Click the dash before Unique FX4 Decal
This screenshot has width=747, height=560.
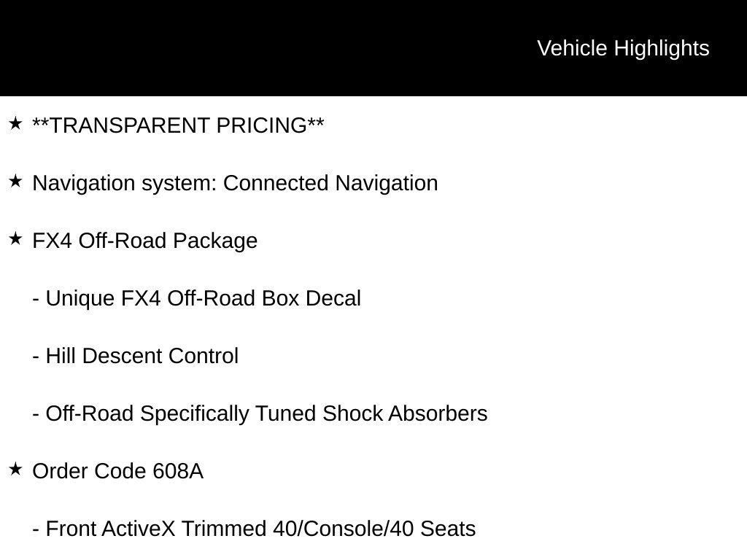pyautogui.click(x=36, y=300)
